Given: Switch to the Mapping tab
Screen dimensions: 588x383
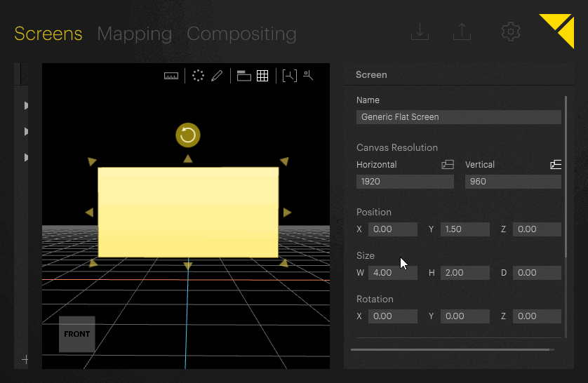Looking at the screenshot, I should [x=135, y=34].
